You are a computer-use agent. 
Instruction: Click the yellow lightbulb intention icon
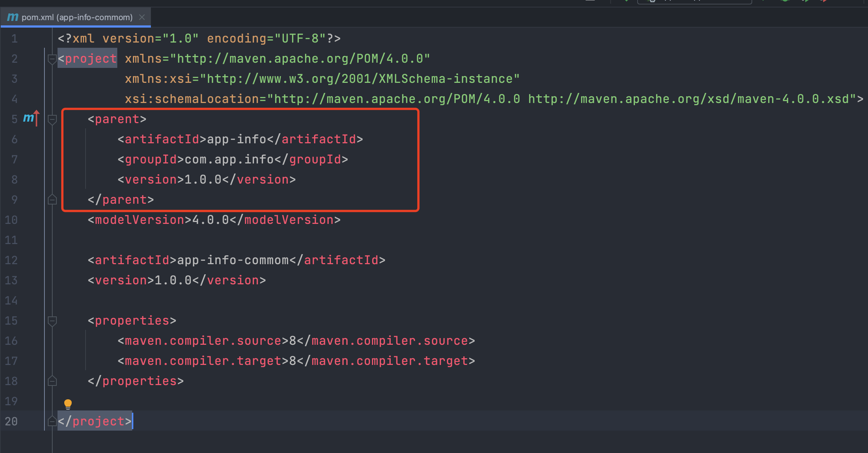click(68, 404)
